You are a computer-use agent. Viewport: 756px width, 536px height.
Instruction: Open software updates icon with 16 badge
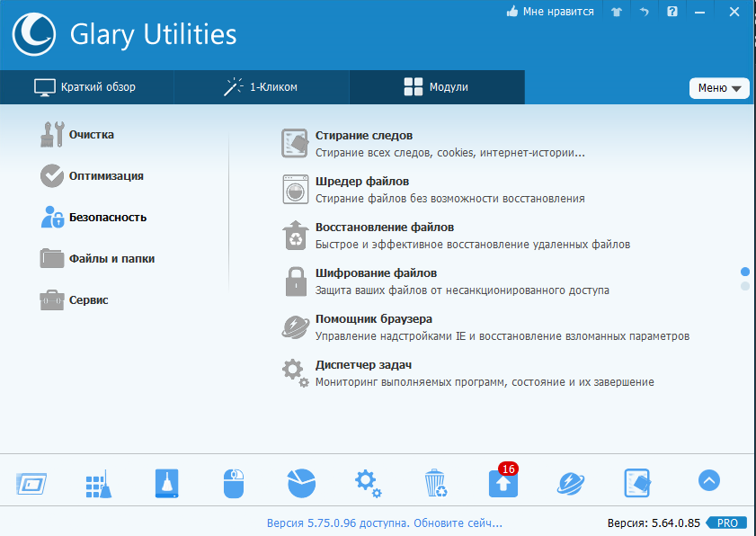click(503, 483)
